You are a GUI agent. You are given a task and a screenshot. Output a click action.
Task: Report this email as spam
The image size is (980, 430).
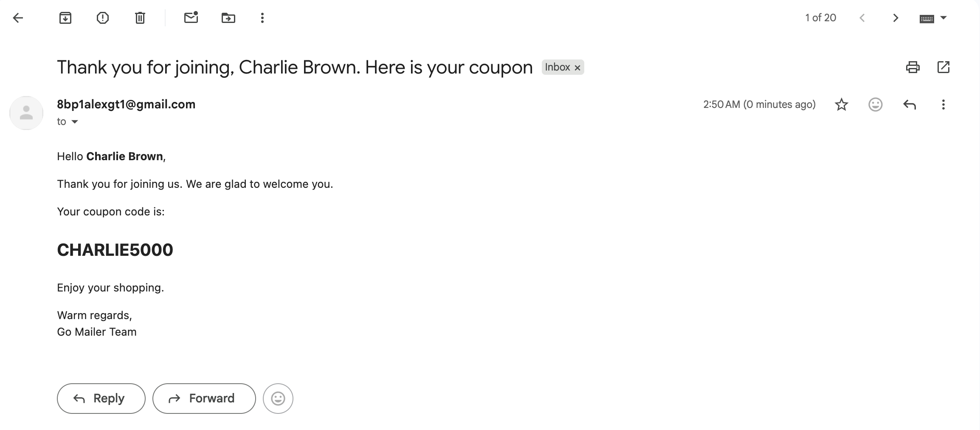102,18
